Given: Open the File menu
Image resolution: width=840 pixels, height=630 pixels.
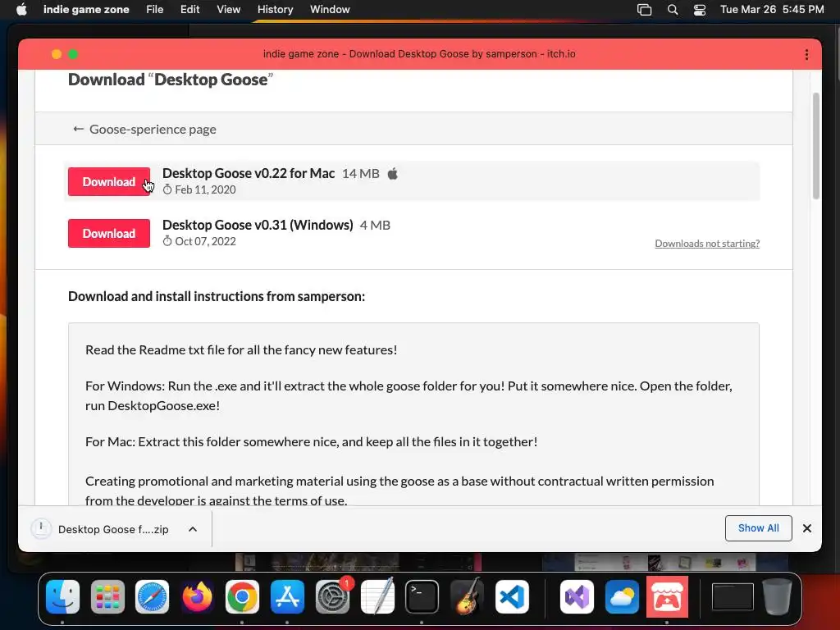Looking at the screenshot, I should [x=154, y=10].
